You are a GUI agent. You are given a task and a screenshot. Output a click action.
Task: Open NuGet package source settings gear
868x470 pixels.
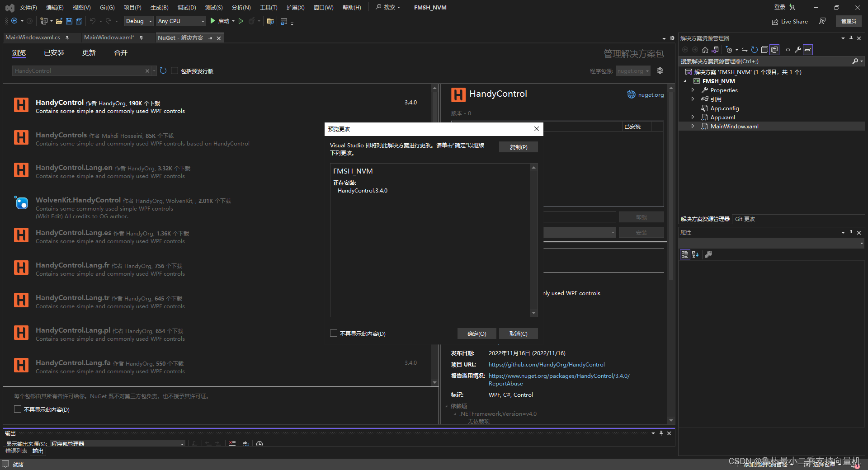point(660,70)
